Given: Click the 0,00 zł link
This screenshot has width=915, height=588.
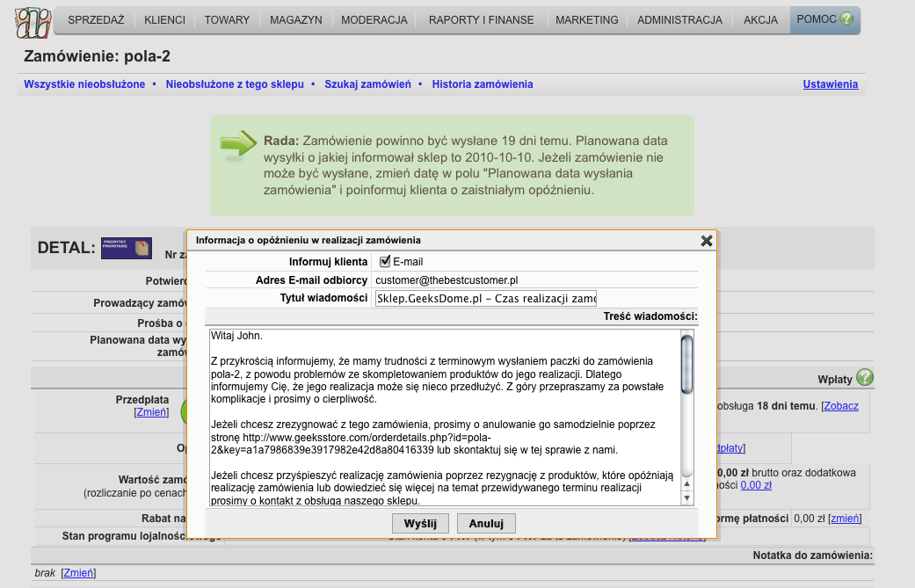Looking at the screenshot, I should [x=756, y=485].
